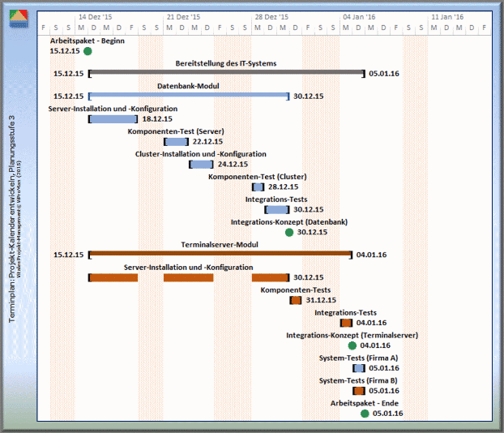Screen dimensions: 504x433
Task: Click the 'System-Tests (Firma A)' label
Action: [x=359, y=358]
